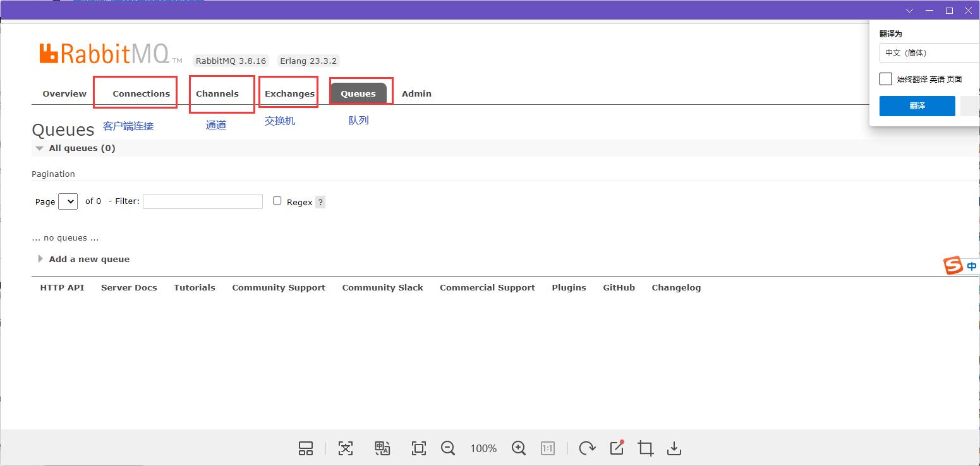Screen dimensions: 980x466
Task: Go to the Exchanges tab
Action: tap(289, 93)
